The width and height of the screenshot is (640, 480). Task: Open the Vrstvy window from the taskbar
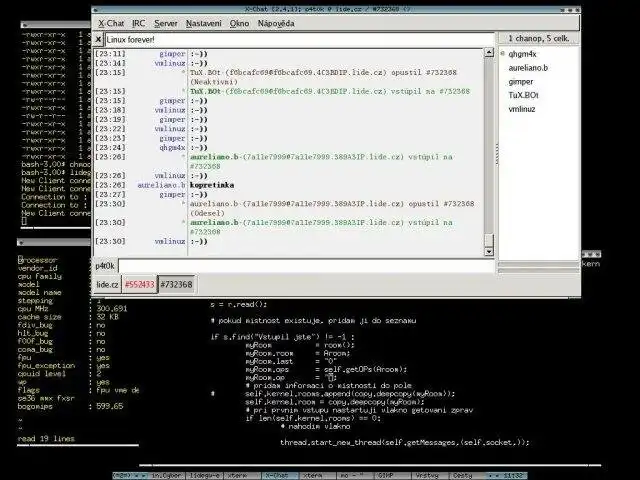[x=430, y=476]
